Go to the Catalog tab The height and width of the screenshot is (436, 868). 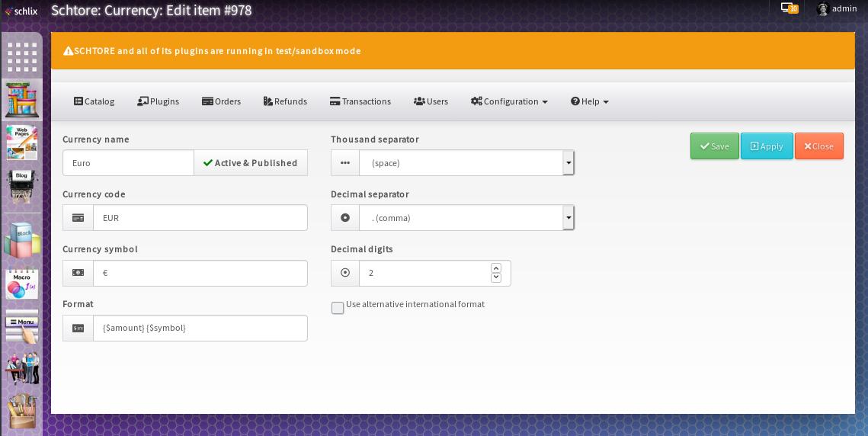(94, 101)
